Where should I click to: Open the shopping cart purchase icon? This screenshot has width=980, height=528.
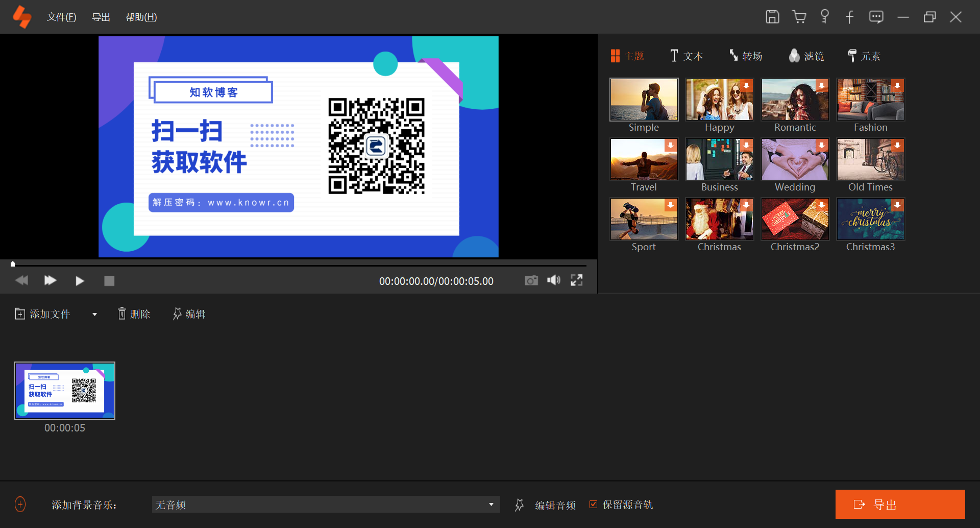(x=799, y=17)
